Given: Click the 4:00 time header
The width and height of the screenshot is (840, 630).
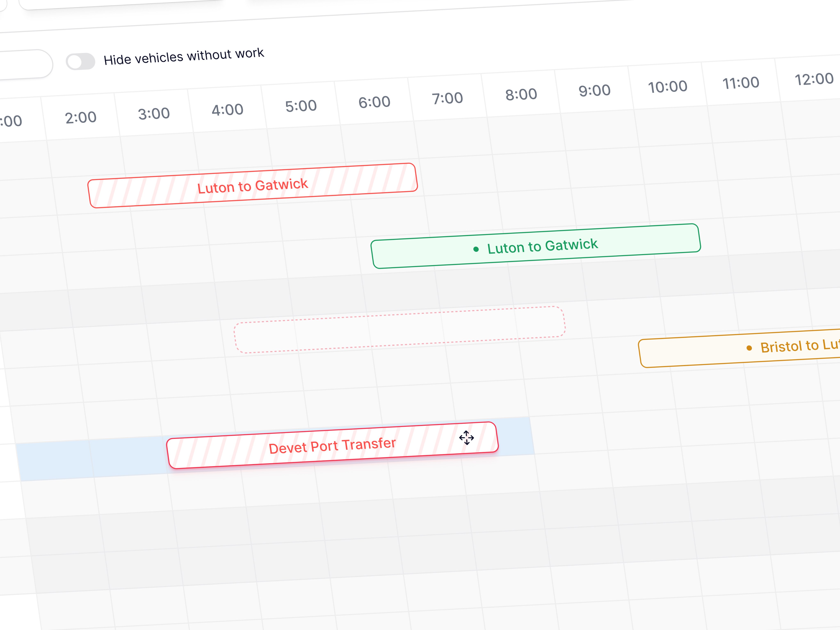Looking at the screenshot, I should (x=227, y=110).
